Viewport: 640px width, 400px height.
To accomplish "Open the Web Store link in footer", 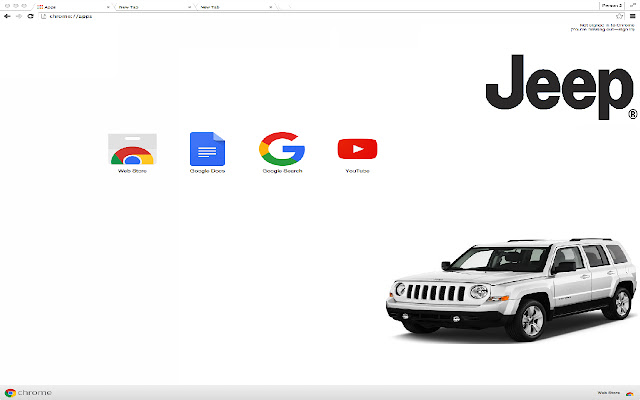I will click(609, 393).
